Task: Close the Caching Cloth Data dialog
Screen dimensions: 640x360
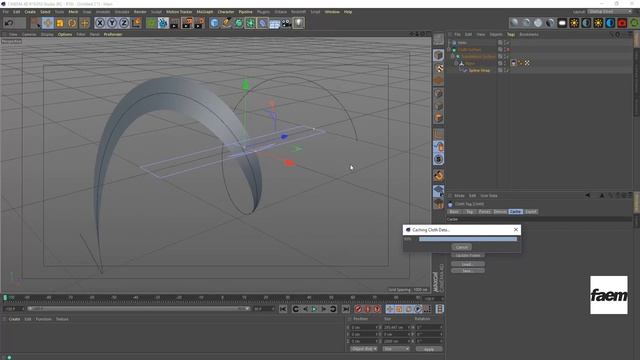Action: point(516,229)
